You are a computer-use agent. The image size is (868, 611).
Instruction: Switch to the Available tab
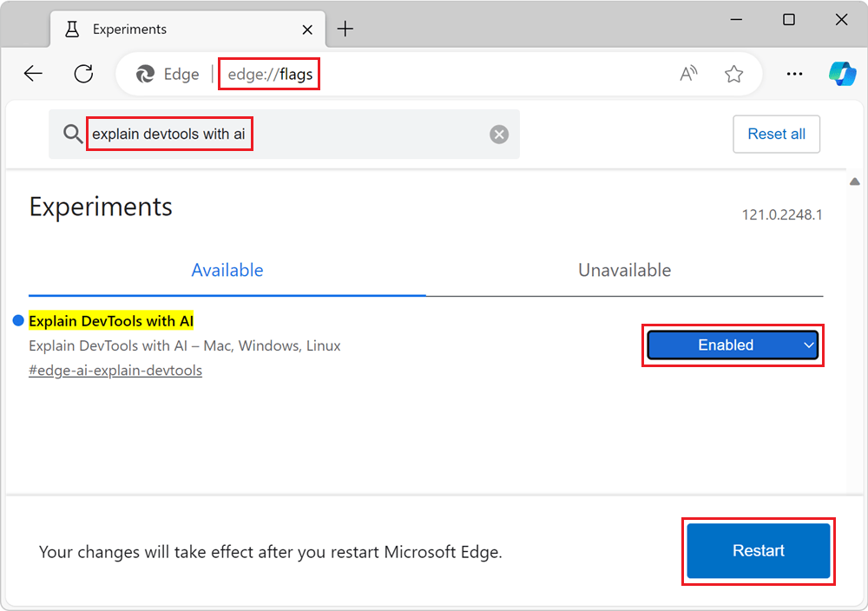coord(227,270)
